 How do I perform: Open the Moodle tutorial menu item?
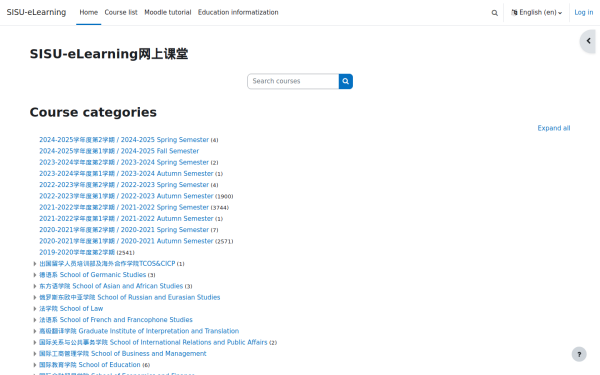[168, 13]
